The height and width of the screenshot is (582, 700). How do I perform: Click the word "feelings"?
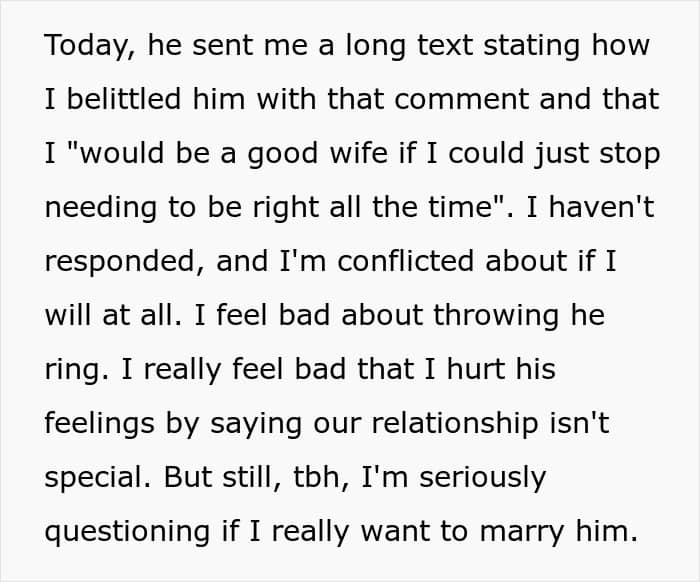coord(100,424)
